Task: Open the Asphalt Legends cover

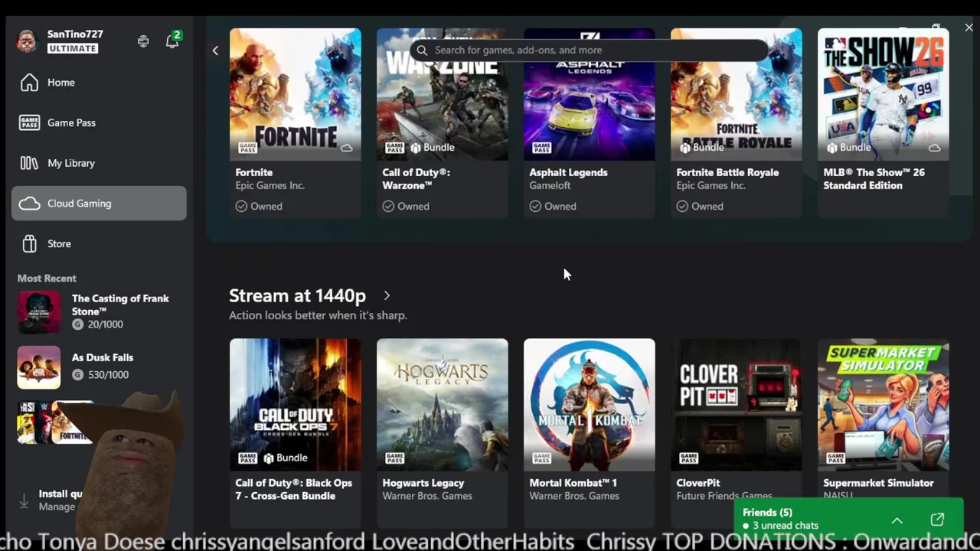Action: (x=589, y=94)
